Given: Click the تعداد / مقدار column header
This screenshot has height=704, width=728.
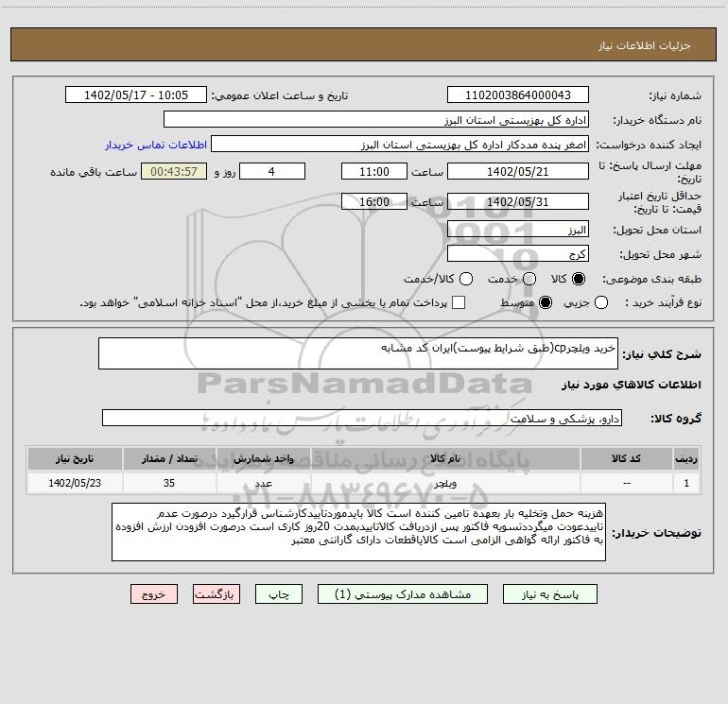Looking at the screenshot, I should click(169, 458).
